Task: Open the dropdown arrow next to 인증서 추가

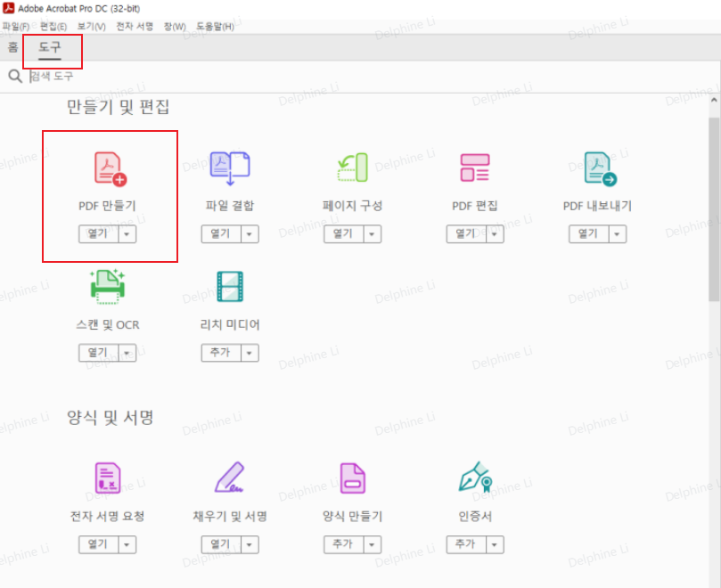Action: point(494,545)
